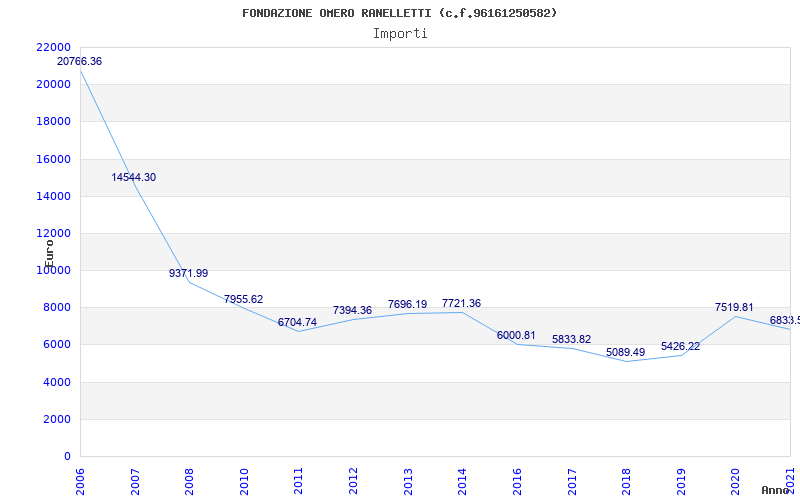Select data label 7519.81
Screen dimensions: 800x500
(x=734, y=307)
